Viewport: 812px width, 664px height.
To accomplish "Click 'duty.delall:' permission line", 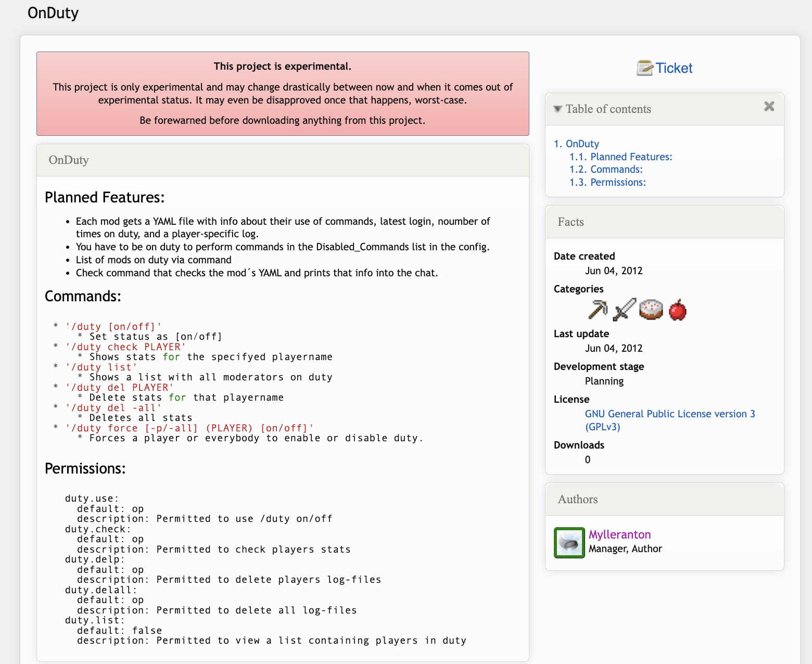I will click(x=101, y=590).
